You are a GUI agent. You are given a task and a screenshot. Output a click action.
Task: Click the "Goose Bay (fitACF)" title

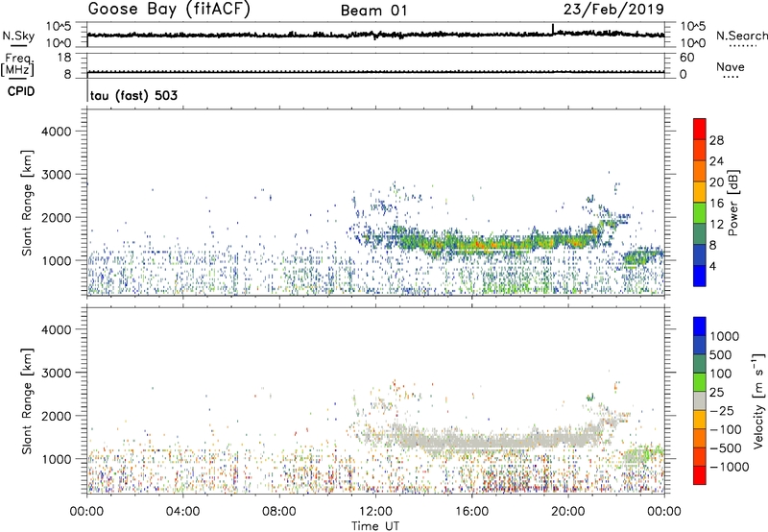coord(169,10)
